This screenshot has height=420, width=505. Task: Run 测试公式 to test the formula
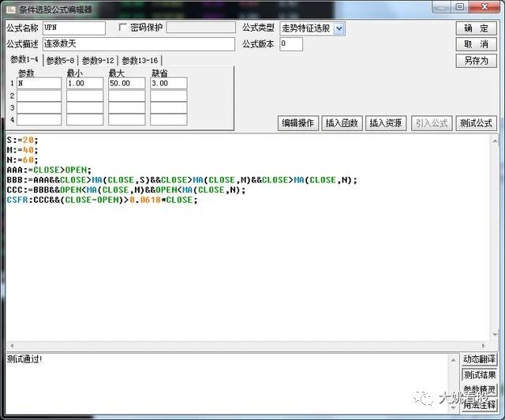tap(476, 123)
